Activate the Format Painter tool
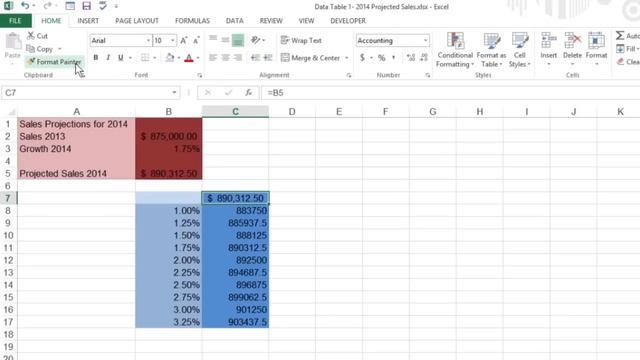This screenshot has width=640, height=360. (54, 62)
